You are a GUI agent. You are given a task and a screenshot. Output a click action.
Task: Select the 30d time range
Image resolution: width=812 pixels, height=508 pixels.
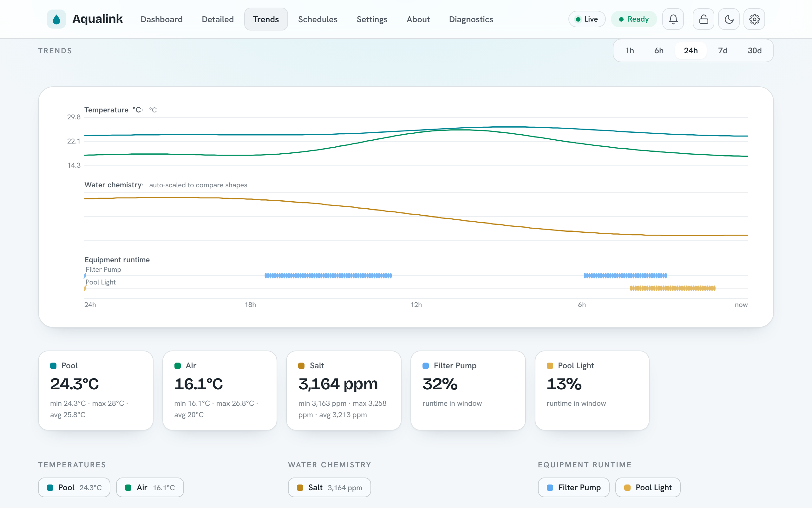[x=754, y=51]
